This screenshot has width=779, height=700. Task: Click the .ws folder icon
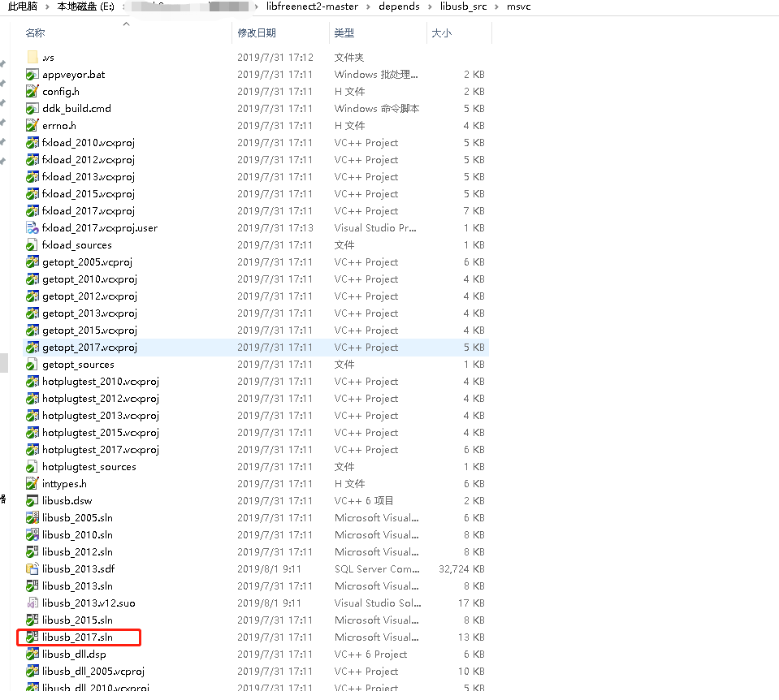pyautogui.click(x=32, y=57)
